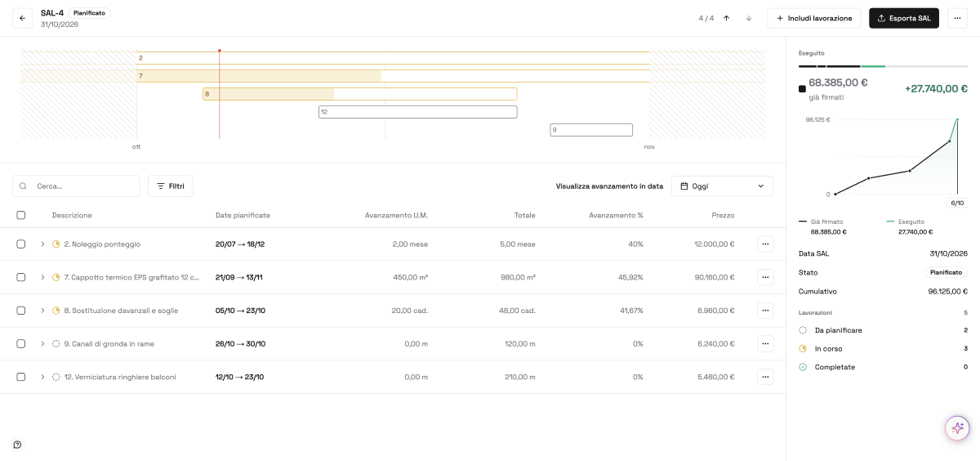Viewport: 980px width, 461px height.
Task: Click dashed status icon of Canali di gronda
Action: pyautogui.click(x=56, y=343)
